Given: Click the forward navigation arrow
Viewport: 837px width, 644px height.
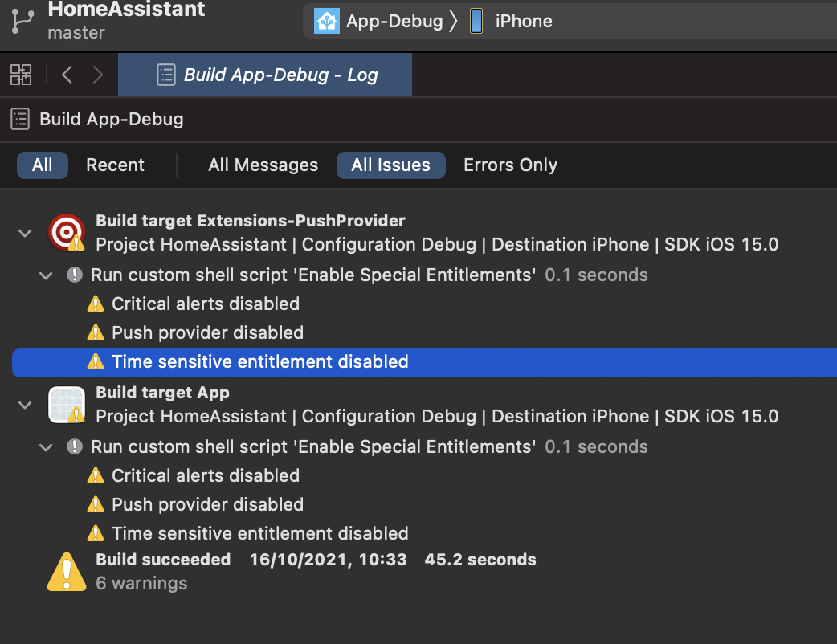Looking at the screenshot, I should (97, 74).
